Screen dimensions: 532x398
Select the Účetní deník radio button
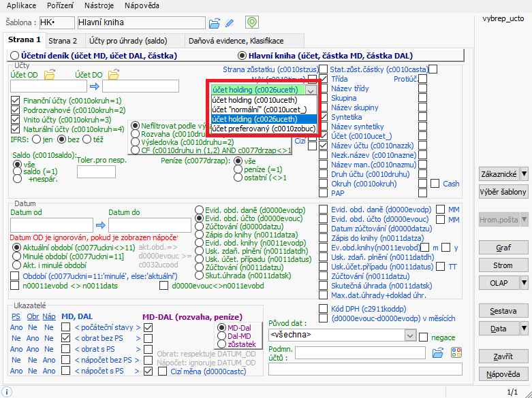click(x=14, y=55)
